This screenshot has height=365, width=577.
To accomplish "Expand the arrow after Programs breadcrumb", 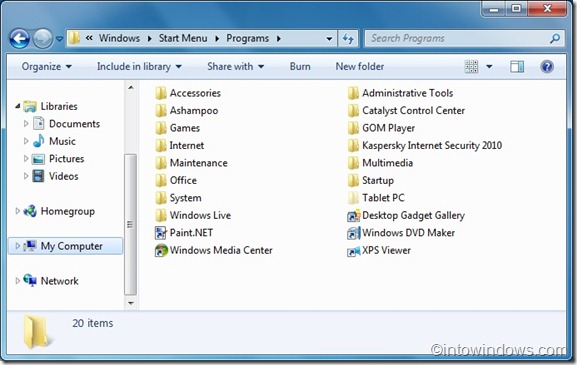I will [279, 39].
